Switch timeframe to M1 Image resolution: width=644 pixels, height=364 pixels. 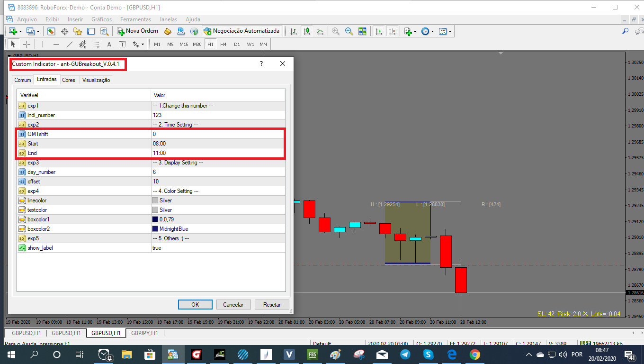[157, 44]
